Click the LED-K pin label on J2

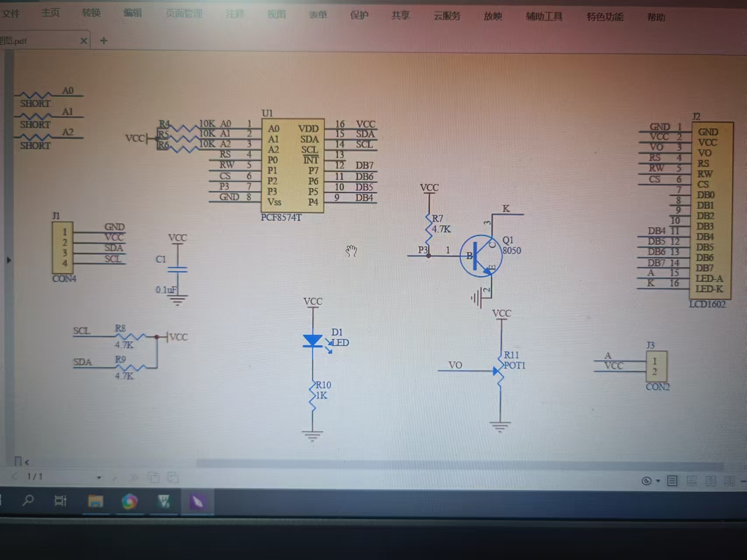709,289
